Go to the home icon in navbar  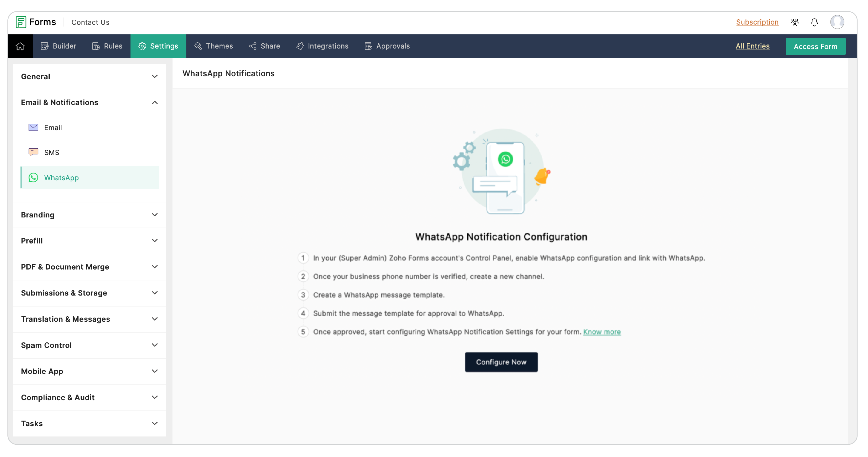pyautogui.click(x=20, y=46)
